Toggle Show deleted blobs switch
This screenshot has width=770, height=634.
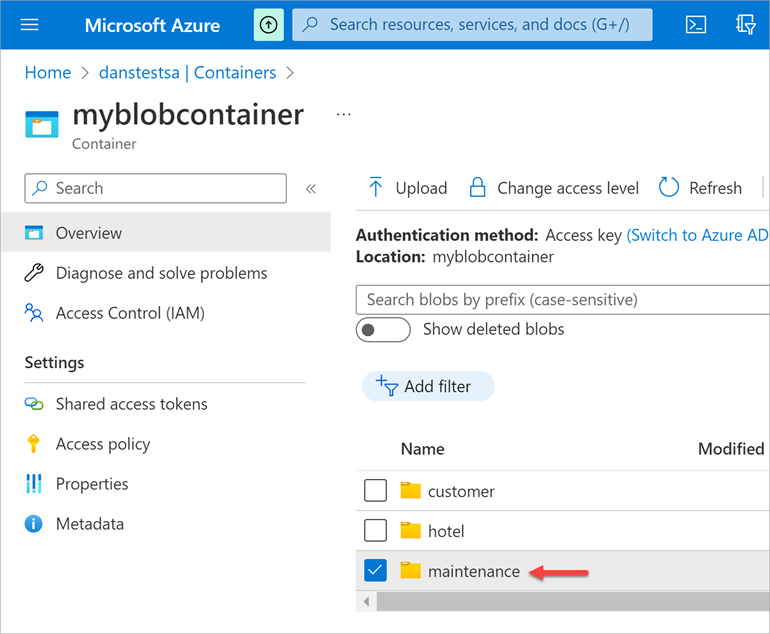pos(383,330)
